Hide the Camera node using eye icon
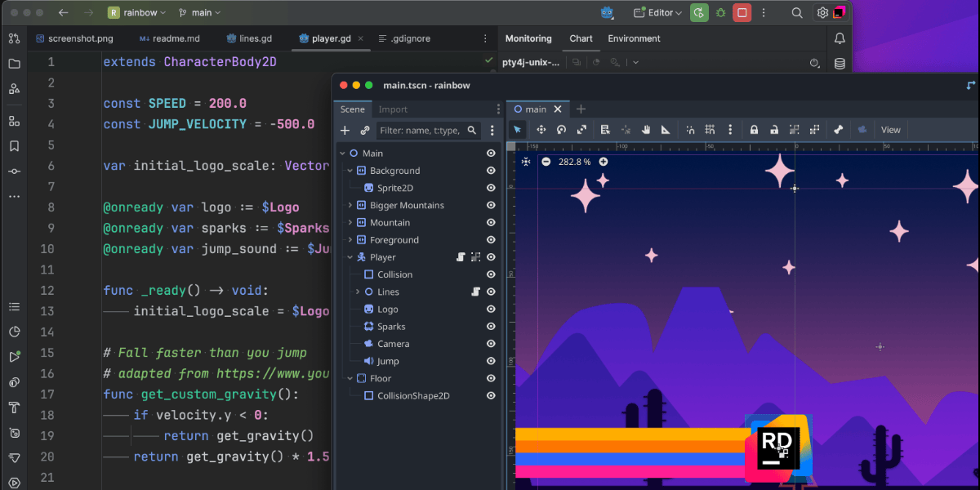Viewport: 980px width, 490px height. coord(491,344)
